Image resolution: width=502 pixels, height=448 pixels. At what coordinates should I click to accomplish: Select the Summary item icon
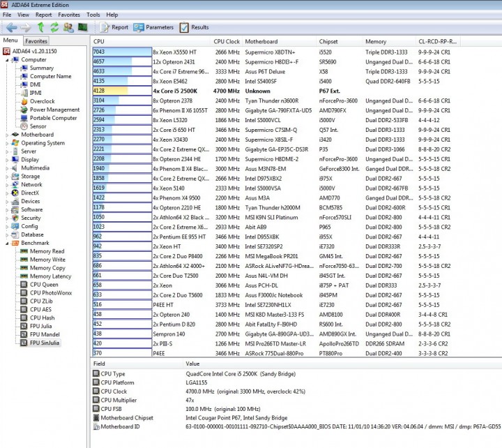pyautogui.click(x=24, y=68)
